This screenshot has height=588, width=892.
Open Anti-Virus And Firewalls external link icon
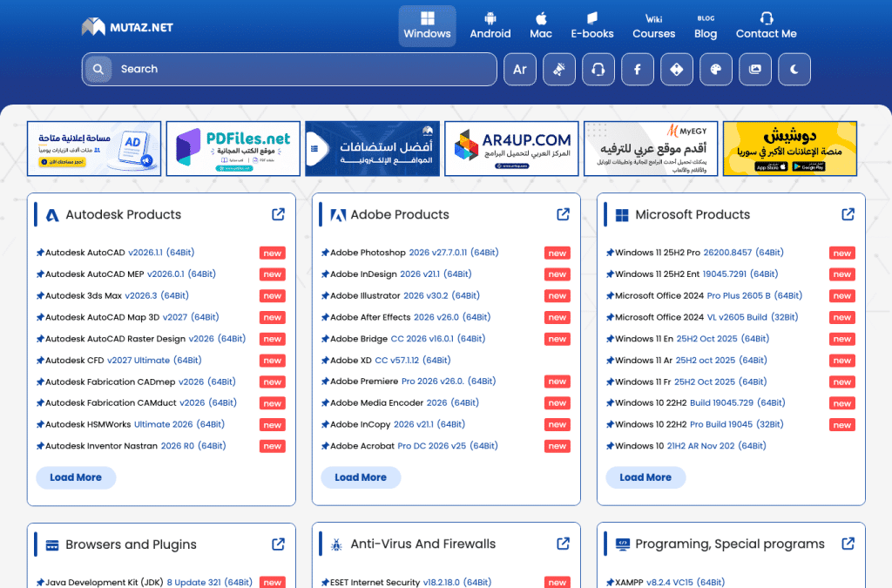[564, 544]
